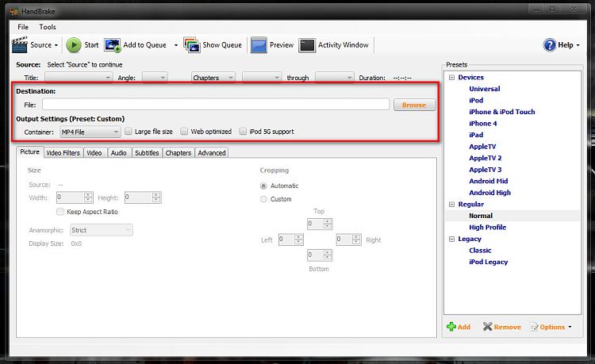The height and width of the screenshot is (364, 595).
Task: Switch to the Chapters tab
Action: 178,153
